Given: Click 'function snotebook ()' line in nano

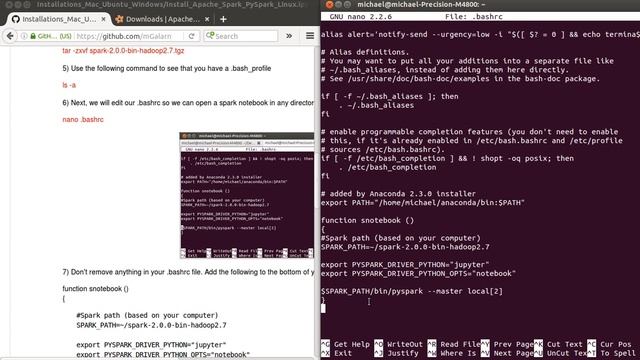Looking at the screenshot, I should point(367,220).
